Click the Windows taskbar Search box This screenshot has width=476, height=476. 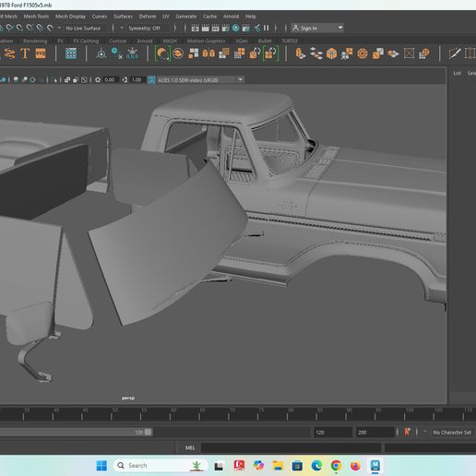pyautogui.click(x=161, y=466)
